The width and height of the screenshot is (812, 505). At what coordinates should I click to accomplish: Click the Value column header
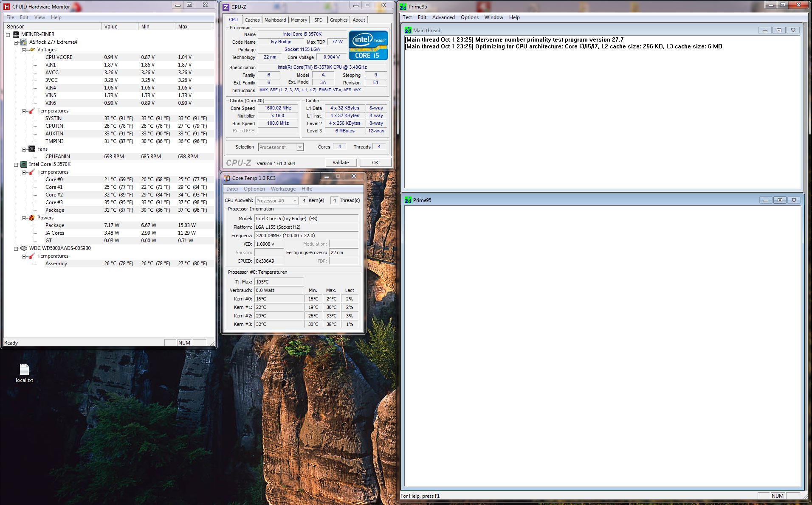click(x=120, y=26)
